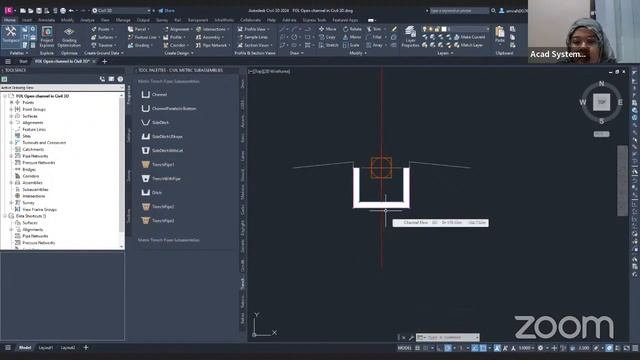Click Match Layer tool

coord(468,45)
